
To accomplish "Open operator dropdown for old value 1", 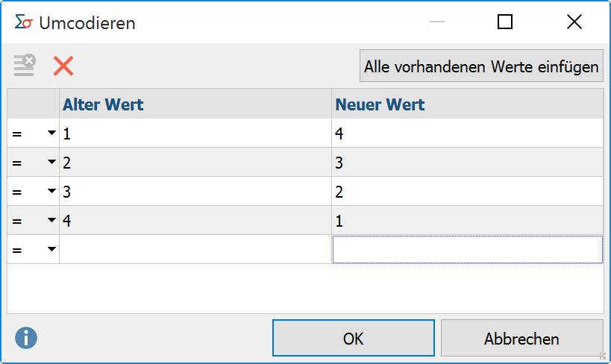I will (x=51, y=134).
